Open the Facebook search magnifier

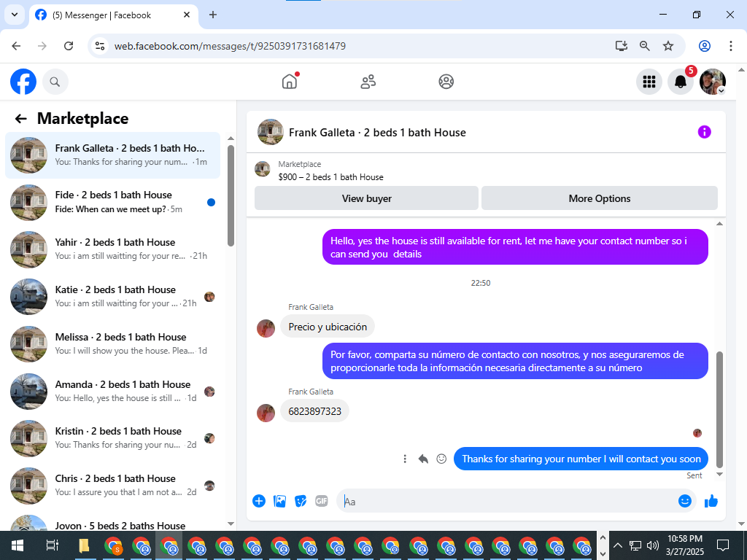click(55, 82)
